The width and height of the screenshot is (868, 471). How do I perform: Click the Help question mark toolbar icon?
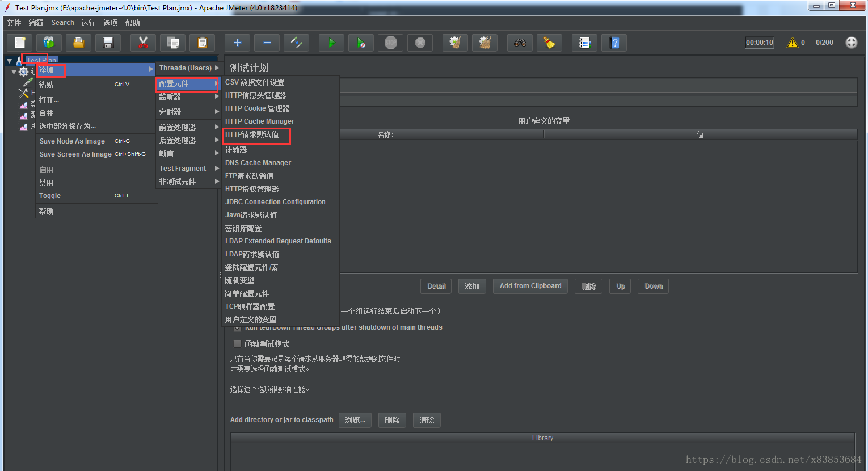click(x=614, y=43)
